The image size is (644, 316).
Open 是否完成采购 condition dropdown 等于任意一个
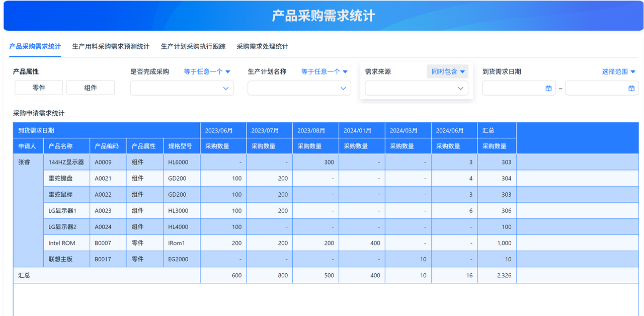[x=207, y=71]
